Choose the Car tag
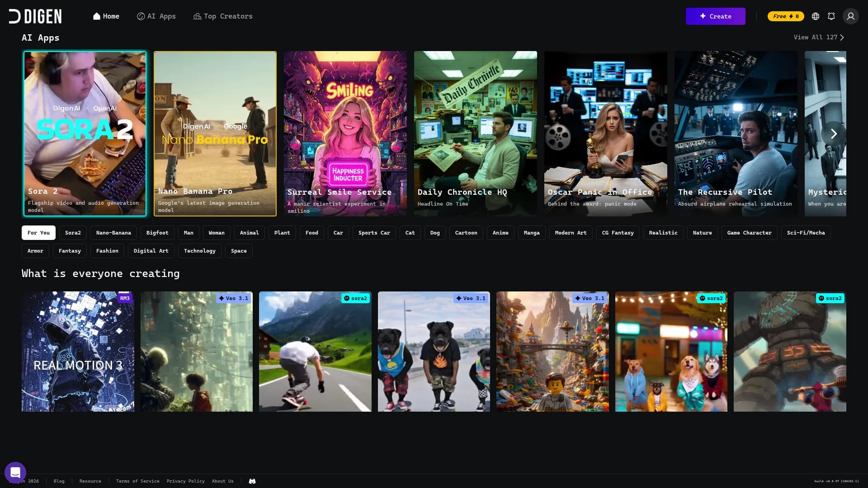This screenshot has width=868, height=488. tap(338, 233)
